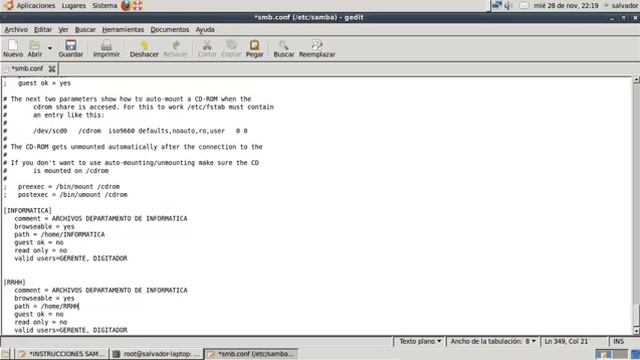The height and width of the screenshot is (360, 640).
Task: Open the Aplicaciones panel menu
Action: (x=36, y=5)
